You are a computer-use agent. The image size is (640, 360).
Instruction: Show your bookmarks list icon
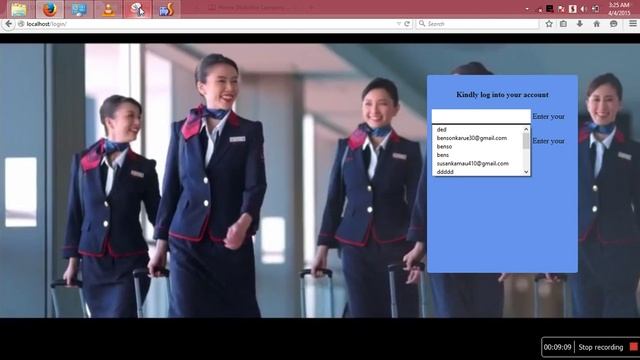(x=563, y=24)
